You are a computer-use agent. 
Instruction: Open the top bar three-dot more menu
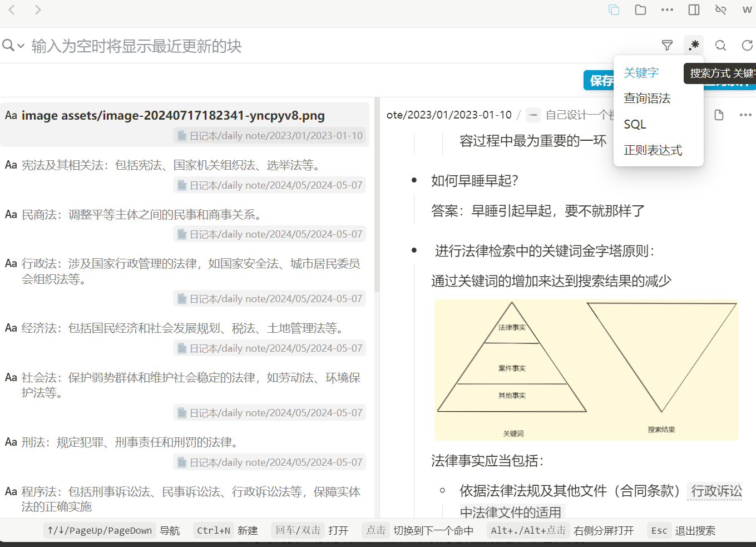pyautogui.click(x=667, y=9)
